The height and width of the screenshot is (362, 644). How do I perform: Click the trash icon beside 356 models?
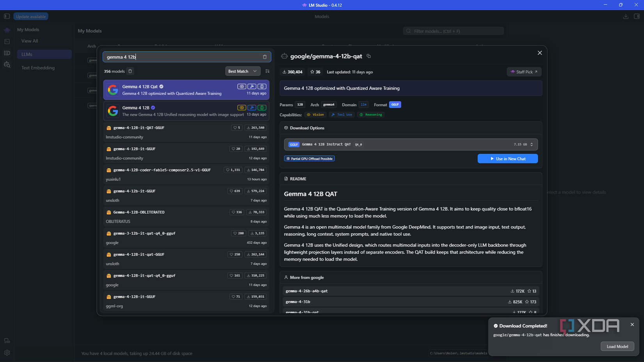[130, 71]
